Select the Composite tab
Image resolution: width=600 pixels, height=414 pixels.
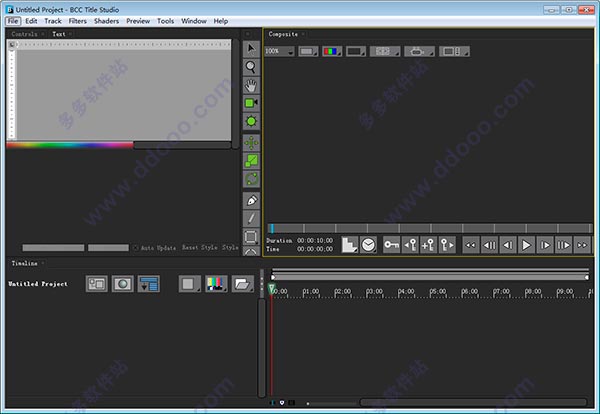tap(283, 34)
